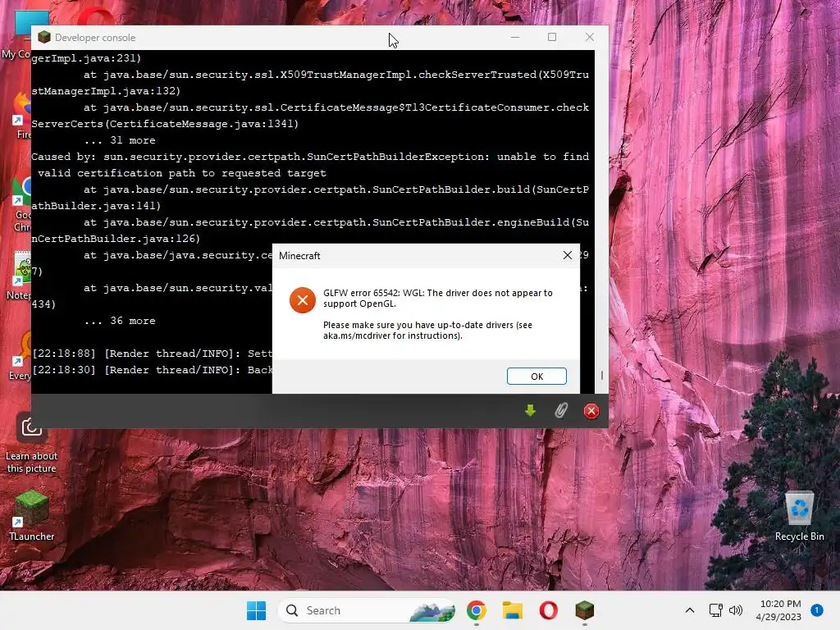Click the 'aka.ms/mcdriver for instructions' text
Image resolution: width=840 pixels, height=630 pixels.
[x=392, y=336]
